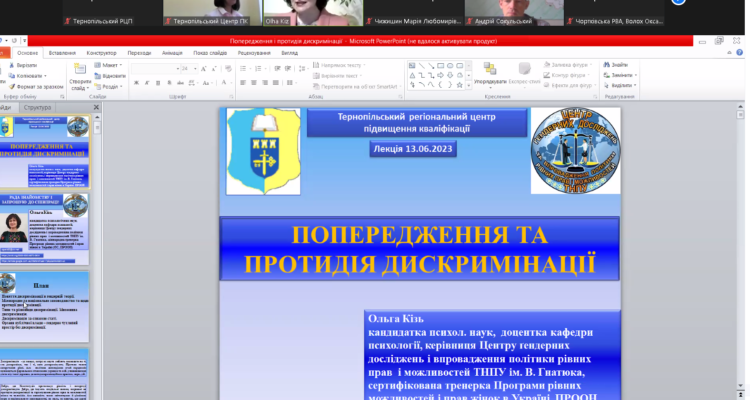Activate Формат за зразком painter

click(36, 87)
